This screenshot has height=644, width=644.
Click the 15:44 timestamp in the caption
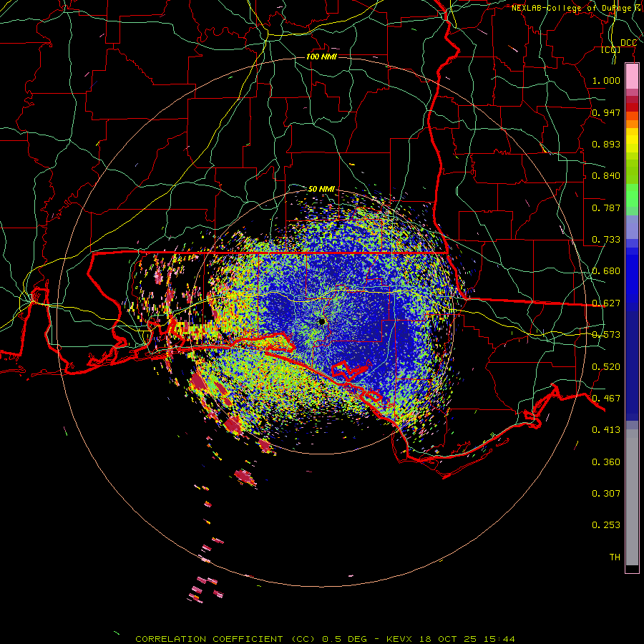click(499, 639)
